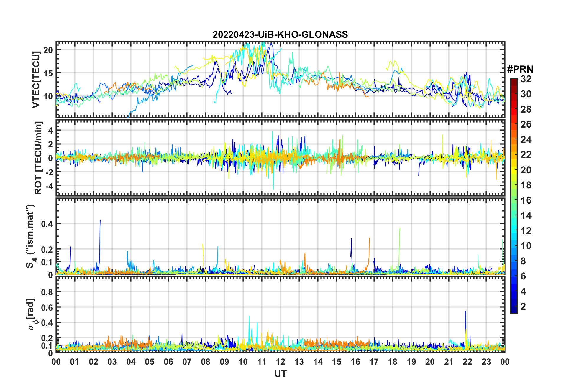
Task: Click UT axis hour label 13
Action: 299,362
